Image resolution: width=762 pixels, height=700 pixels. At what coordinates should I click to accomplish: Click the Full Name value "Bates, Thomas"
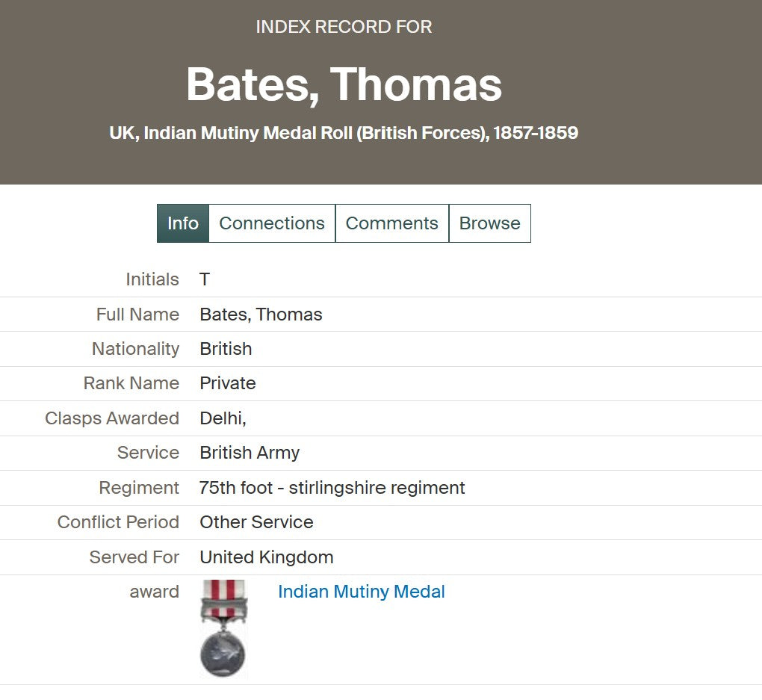click(261, 315)
